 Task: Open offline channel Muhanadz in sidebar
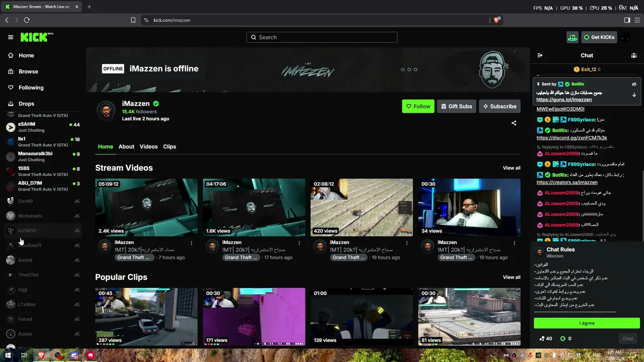click(43, 216)
